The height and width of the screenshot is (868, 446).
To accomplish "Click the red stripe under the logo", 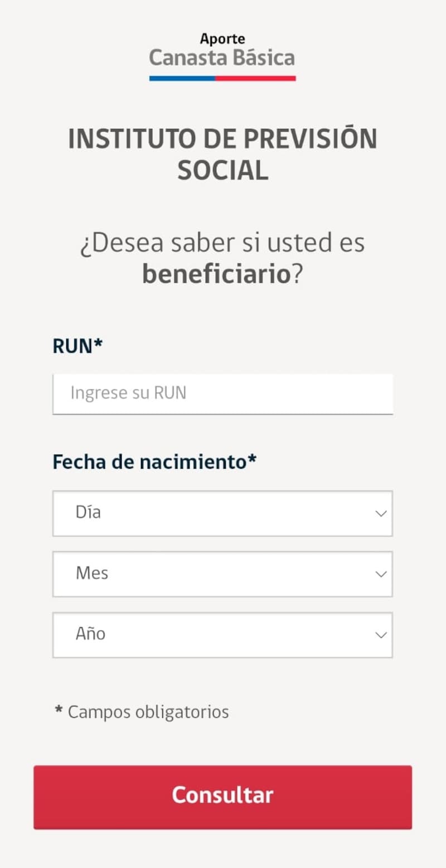I will click(x=255, y=79).
